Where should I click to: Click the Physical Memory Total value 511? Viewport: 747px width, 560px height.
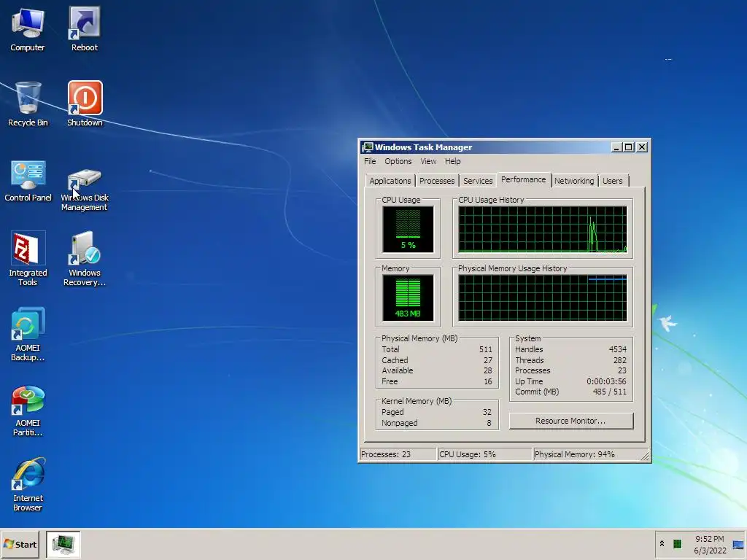485,349
